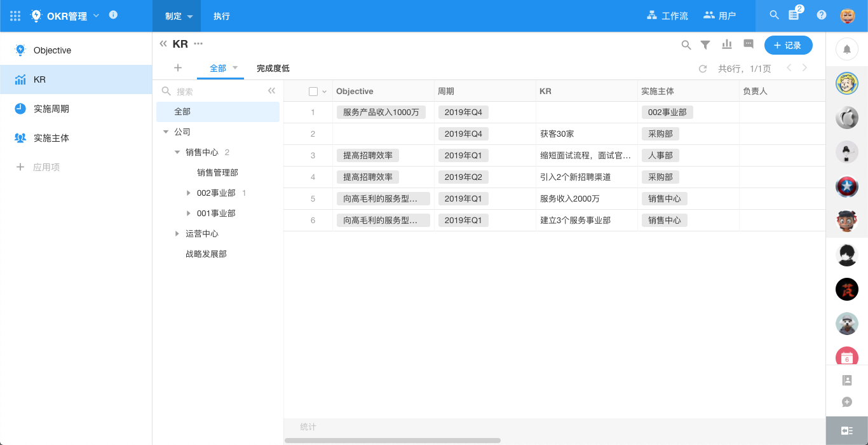868x445 pixels.
Task: Click the 记录 add record button
Action: point(788,45)
